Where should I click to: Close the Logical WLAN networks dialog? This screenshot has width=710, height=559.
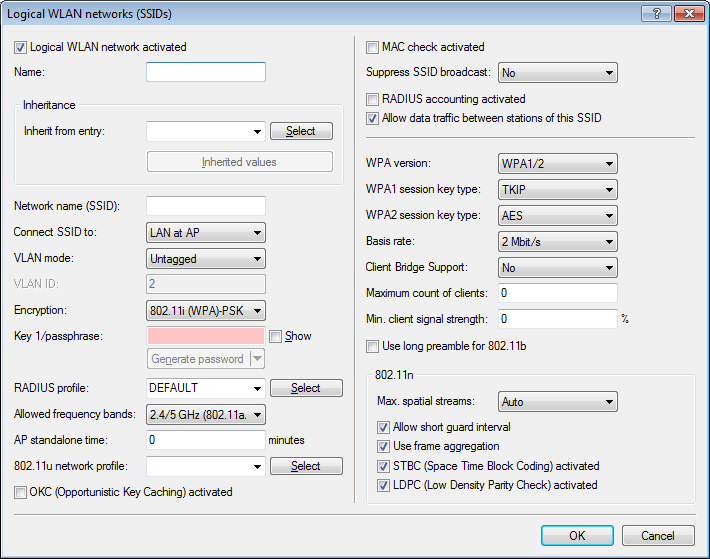685,12
